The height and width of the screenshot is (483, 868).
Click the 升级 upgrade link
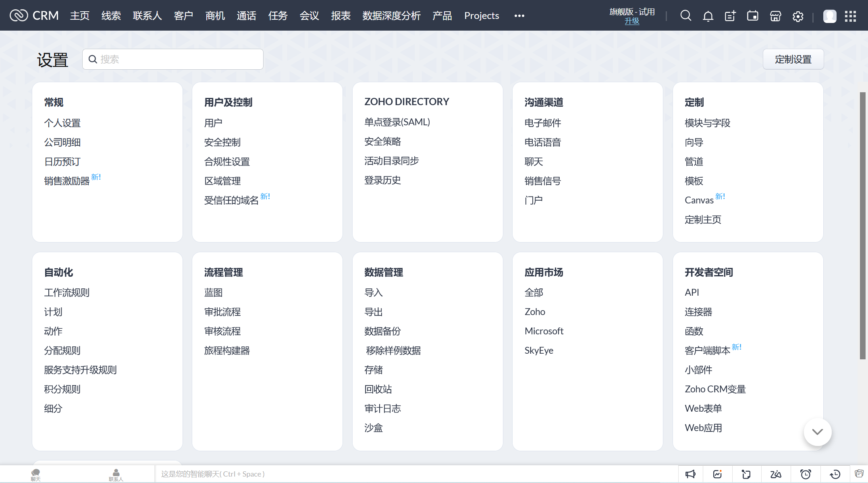click(x=631, y=21)
